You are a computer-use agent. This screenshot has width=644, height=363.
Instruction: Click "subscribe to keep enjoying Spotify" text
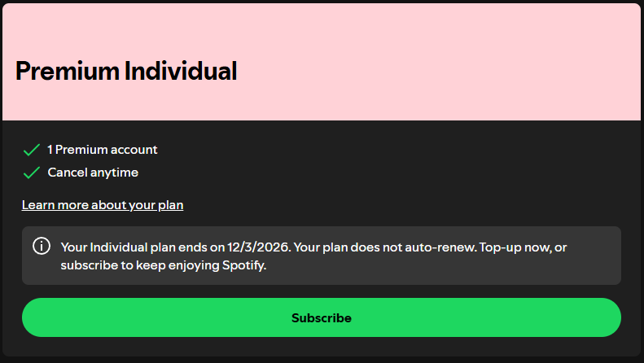coord(163,265)
